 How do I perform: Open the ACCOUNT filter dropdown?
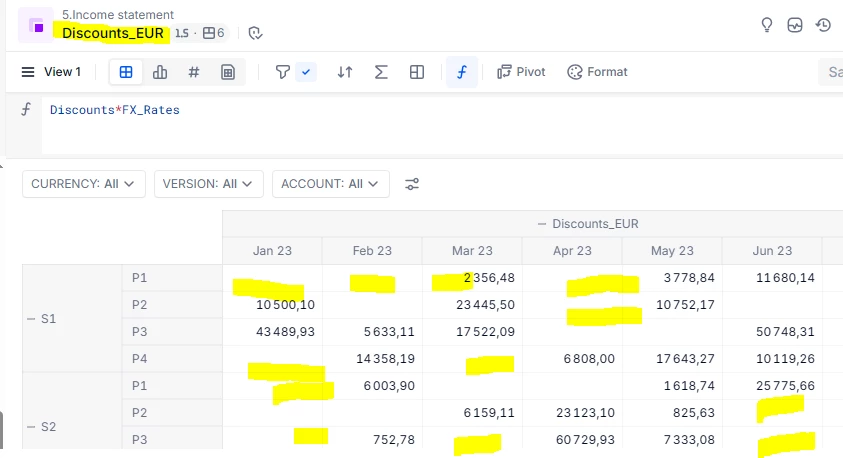(x=330, y=184)
